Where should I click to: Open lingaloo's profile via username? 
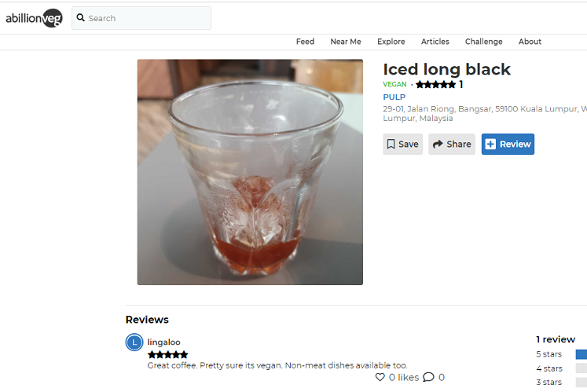[x=163, y=343]
